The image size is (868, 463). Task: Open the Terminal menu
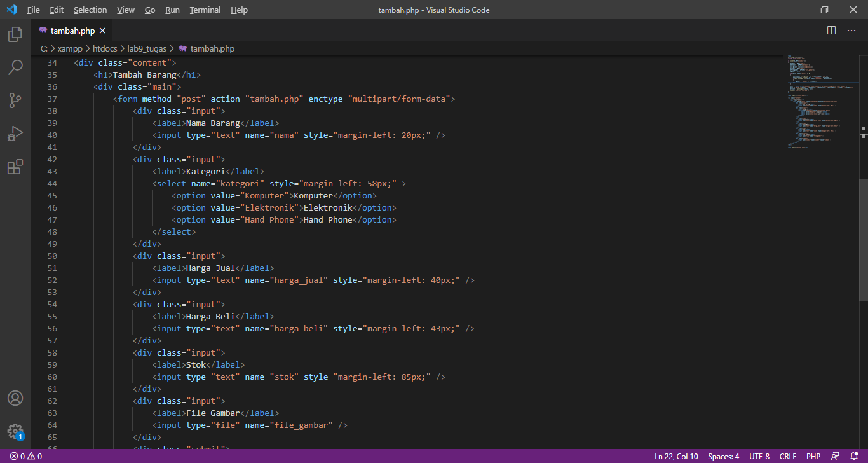point(204,10)
